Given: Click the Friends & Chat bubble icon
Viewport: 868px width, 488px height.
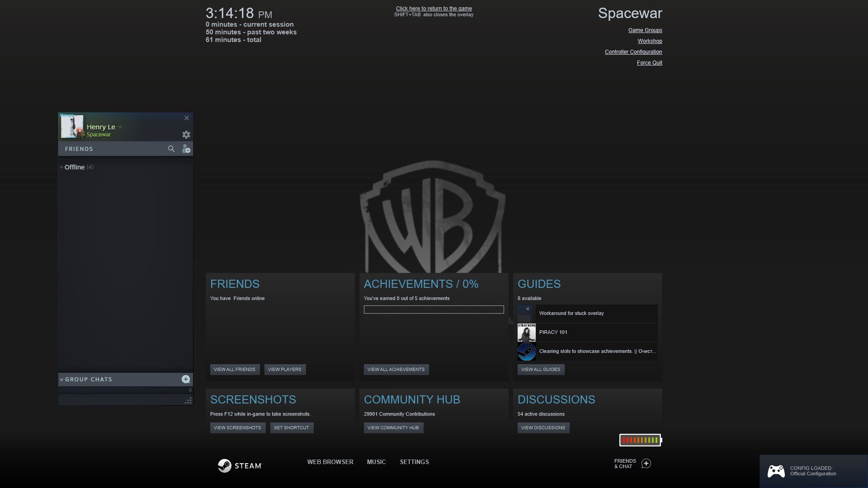Looking at the screenshot, I should coord(646,464).
